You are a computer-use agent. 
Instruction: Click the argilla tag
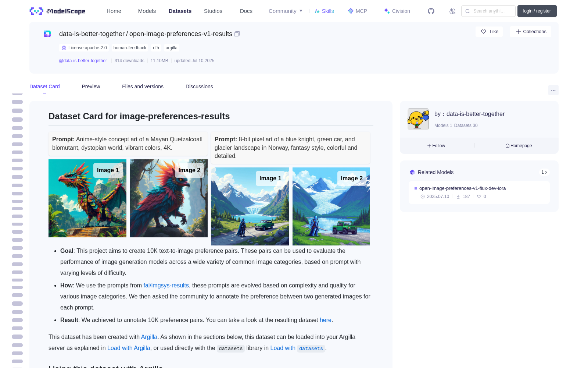[171, 48]
